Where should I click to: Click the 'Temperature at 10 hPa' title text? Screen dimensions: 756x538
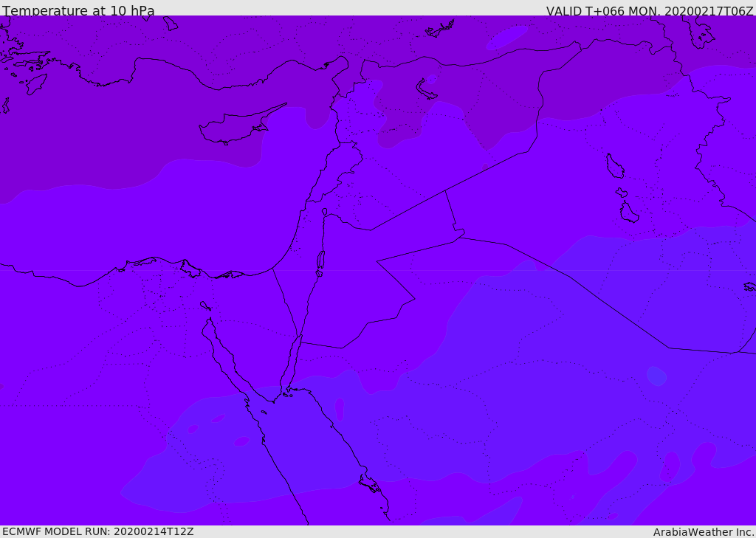78,10
